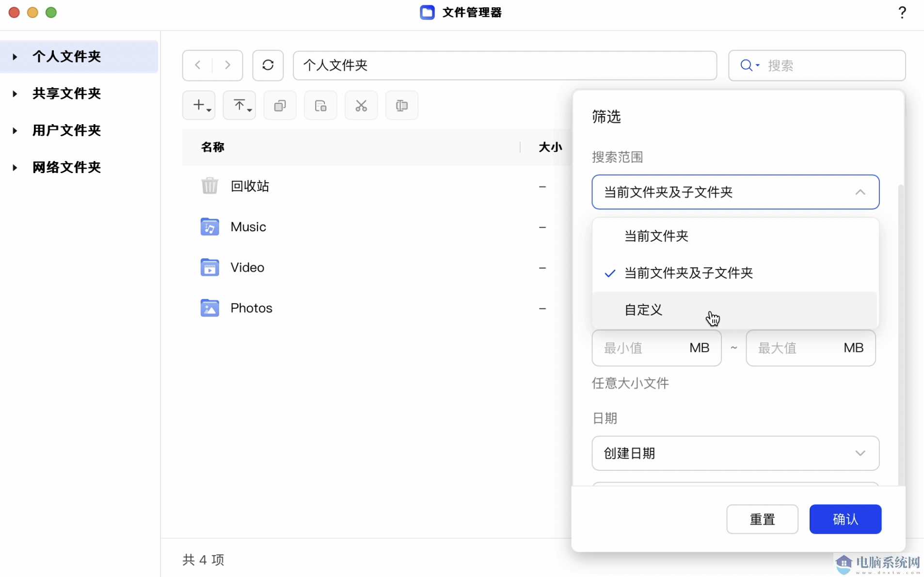Click the forward navigation arrow

point(227,65)
